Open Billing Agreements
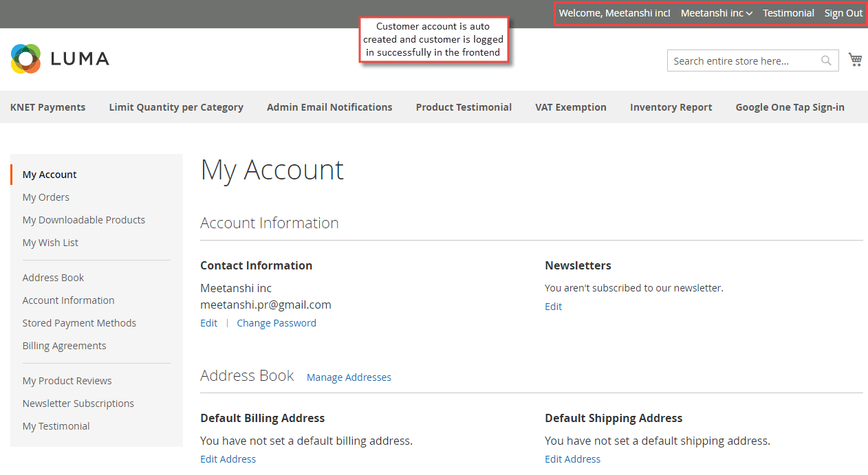The height and width of the screenshot is (475, 868). pyautogui.click(x=64, y=346)
